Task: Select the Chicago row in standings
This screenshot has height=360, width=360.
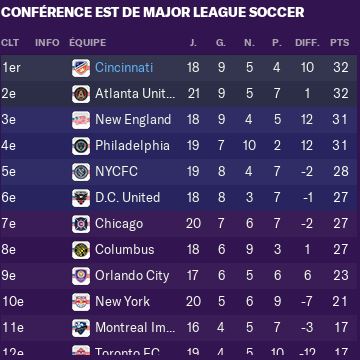Action: pos(178,224)
